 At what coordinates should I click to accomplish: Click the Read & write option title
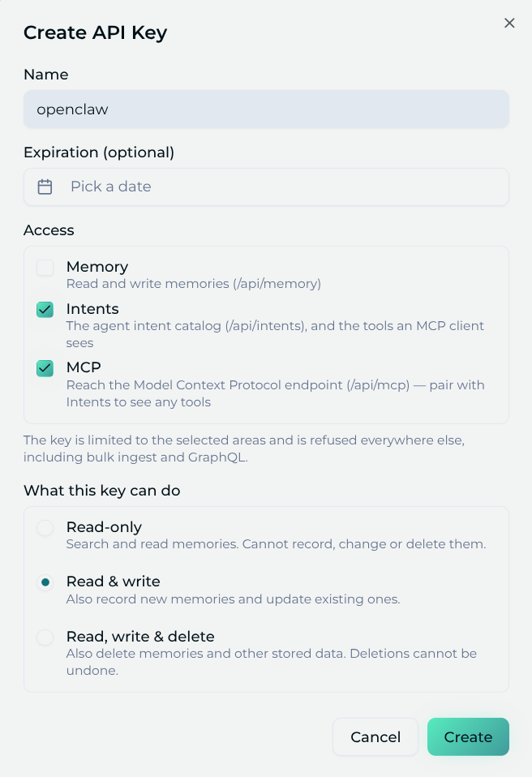pyautogui.click(x=114, y=582)
